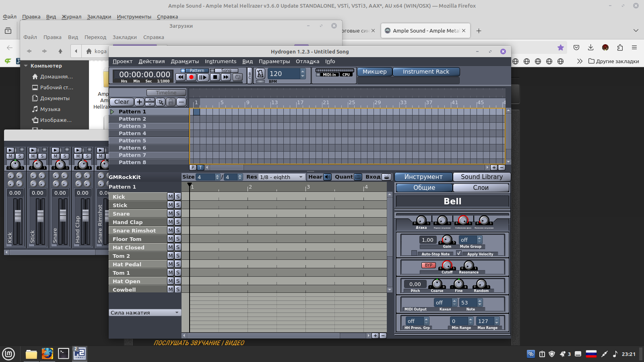Solo the Hat Closed instrument
Viewport: 644px width, 362px height.
click(x=178, y=247)
